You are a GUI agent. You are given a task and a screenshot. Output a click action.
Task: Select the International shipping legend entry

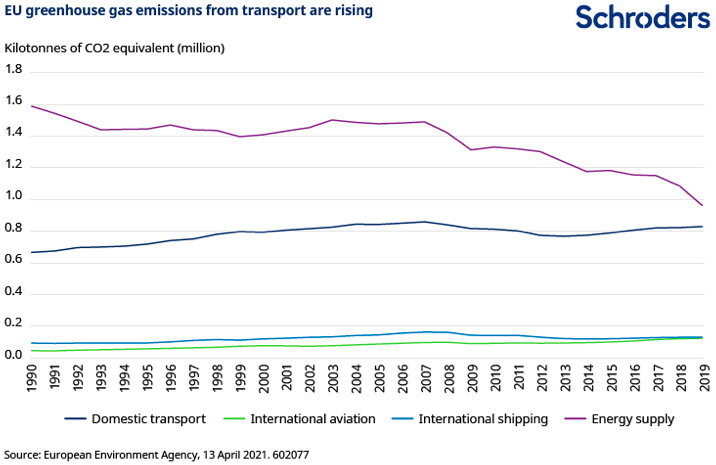(470, 419)
